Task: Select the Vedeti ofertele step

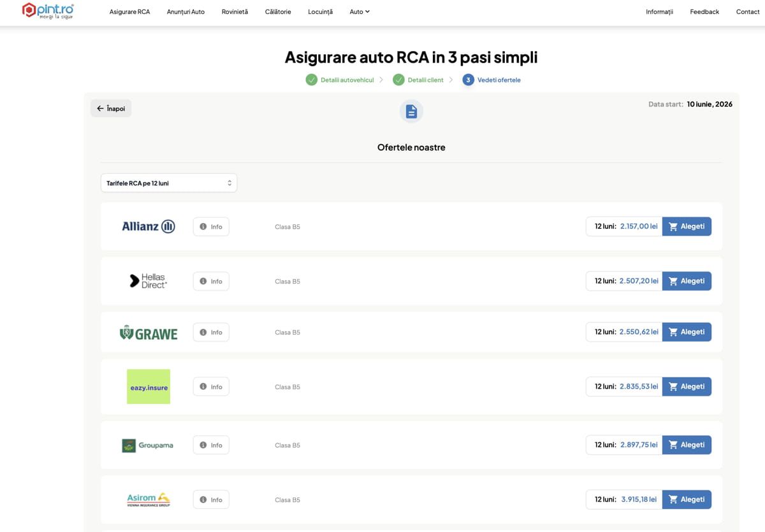Action: (492, 80)
